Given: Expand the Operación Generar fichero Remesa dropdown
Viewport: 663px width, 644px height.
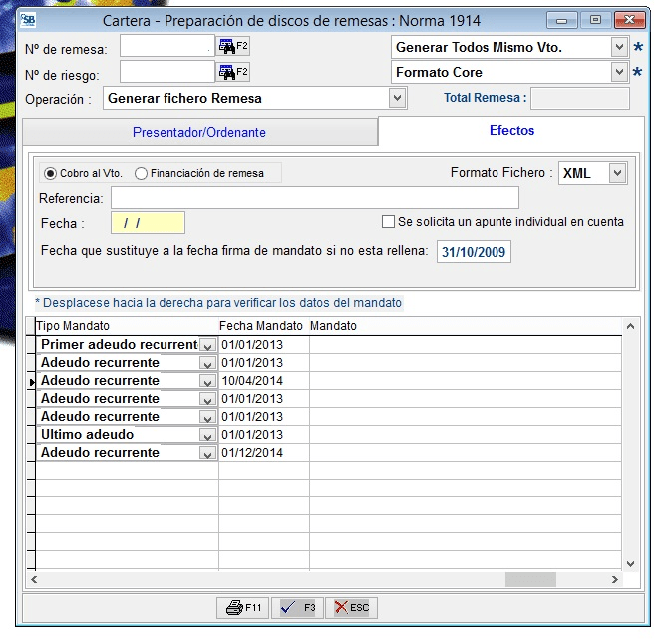Looking at the screenshot, I should (x=398, y=98).
